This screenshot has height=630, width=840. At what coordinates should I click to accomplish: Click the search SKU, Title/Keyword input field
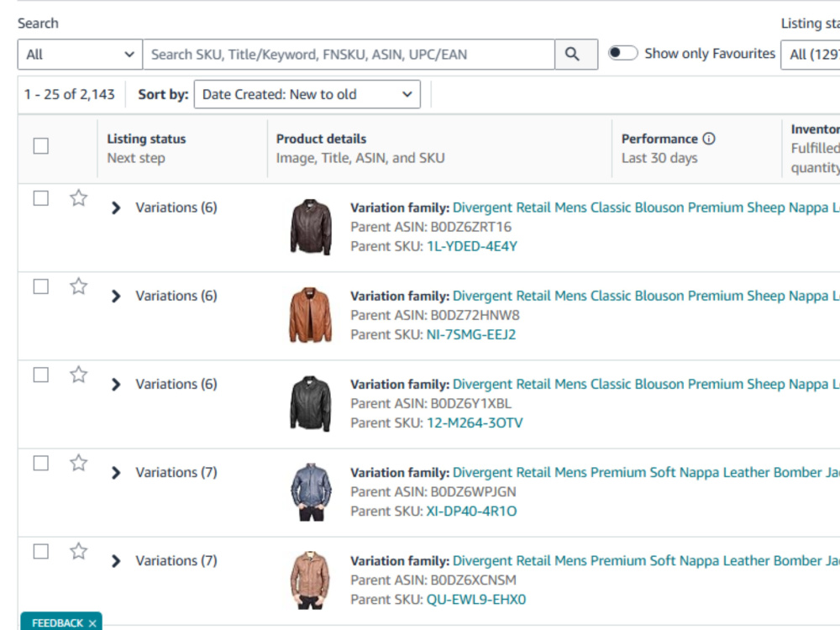pos(349,54)
